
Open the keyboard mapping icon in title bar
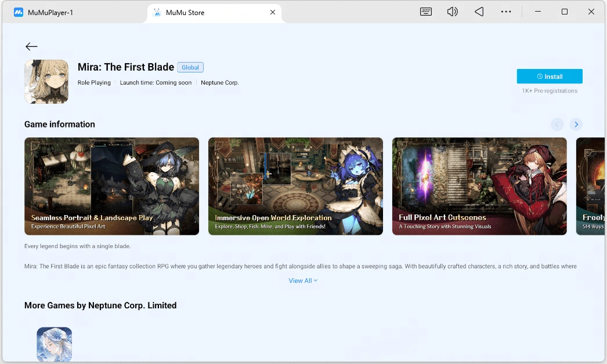tap(426, 12)
